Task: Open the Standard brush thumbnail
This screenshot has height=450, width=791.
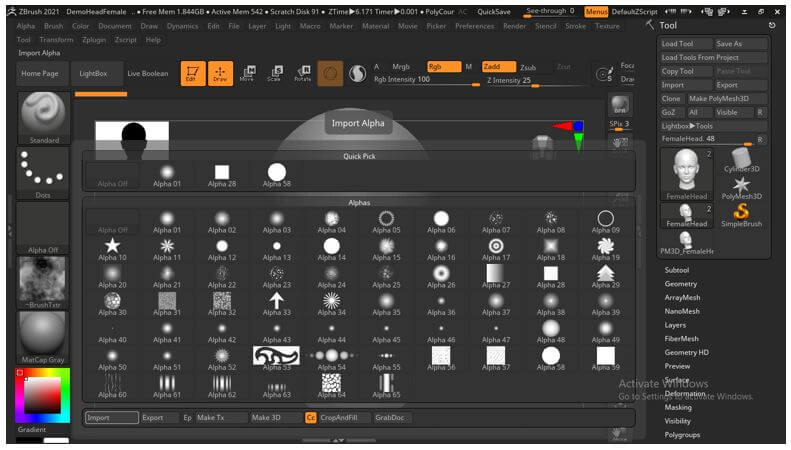Action: pyautogui.click(x=43, y=118)
